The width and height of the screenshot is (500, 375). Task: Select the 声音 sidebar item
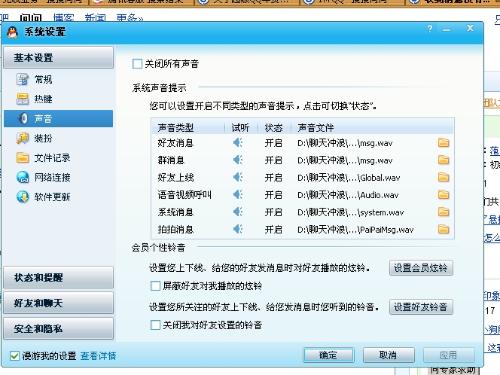pyautogui.click(x=58, y=119)
